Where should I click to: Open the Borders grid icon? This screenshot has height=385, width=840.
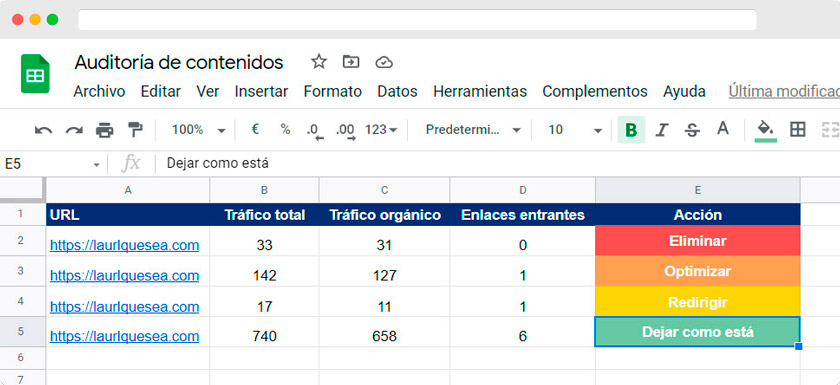coord(798,130)
